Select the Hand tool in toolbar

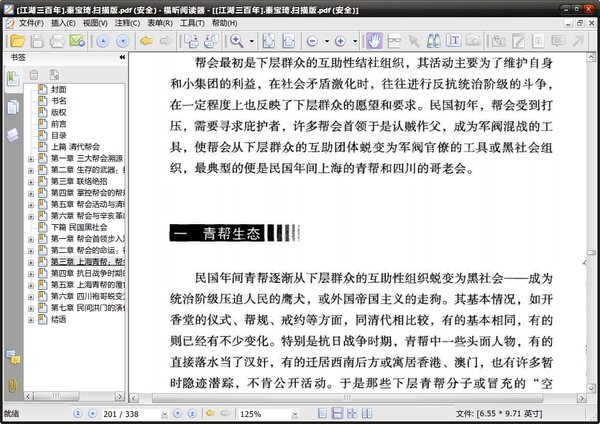pos(373,41)
